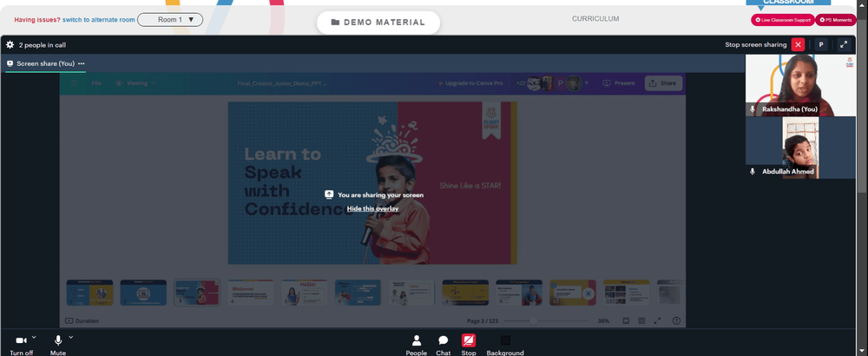Click PS Moments button
This screenshot has height=356, width=868.
pyautogui.click(x=836, y=20)
